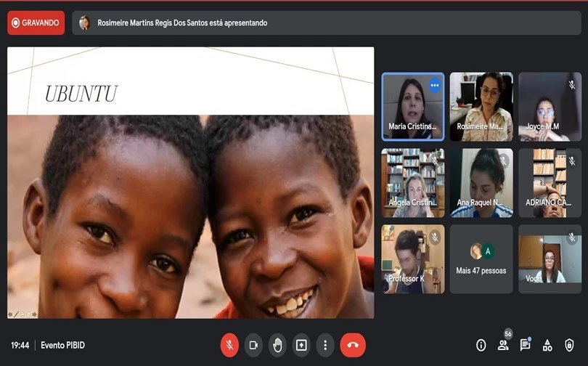Image resolution: width=588 pixels, height=366 pixels.
Task: Select the Rosimeire Ma... video tile
Action: (x=481, y=106)
